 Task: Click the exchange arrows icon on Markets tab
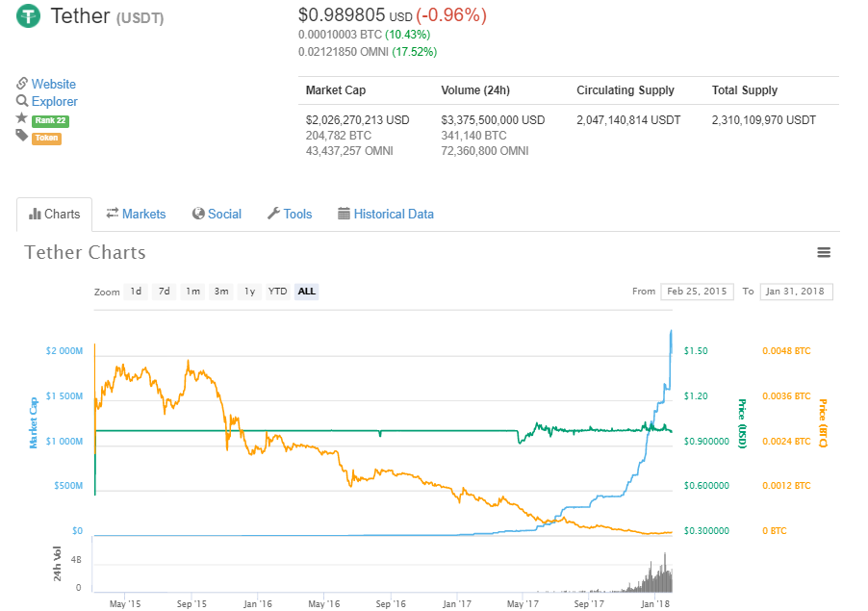click(x=113, y=213)
